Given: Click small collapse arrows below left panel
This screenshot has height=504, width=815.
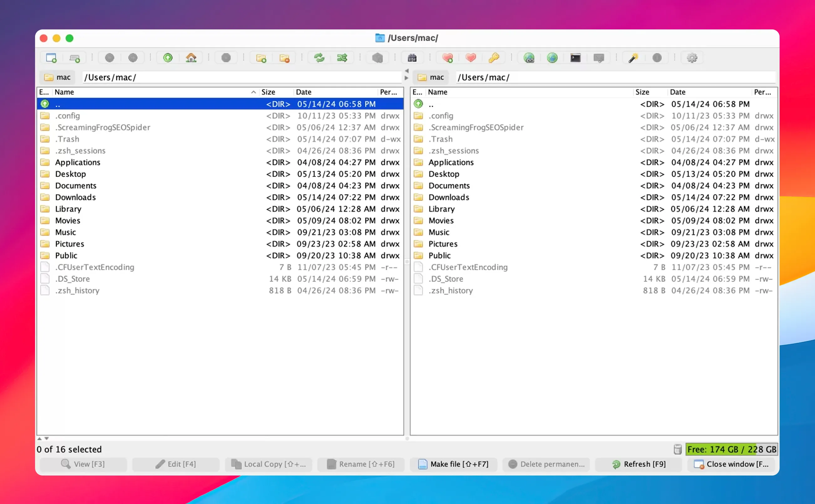Looking at the screenshot, I should [43, 439].
